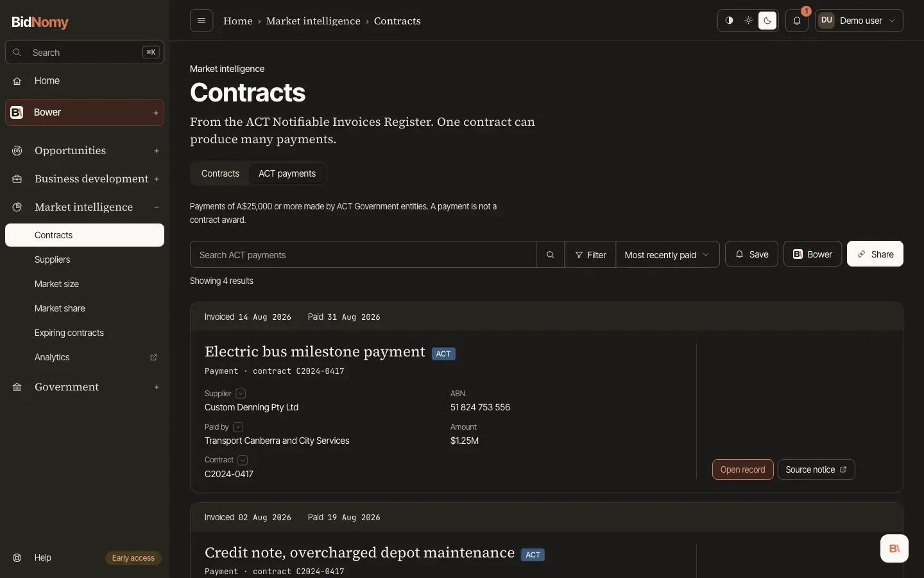Expand the Opportunities section

pos(157,151)
